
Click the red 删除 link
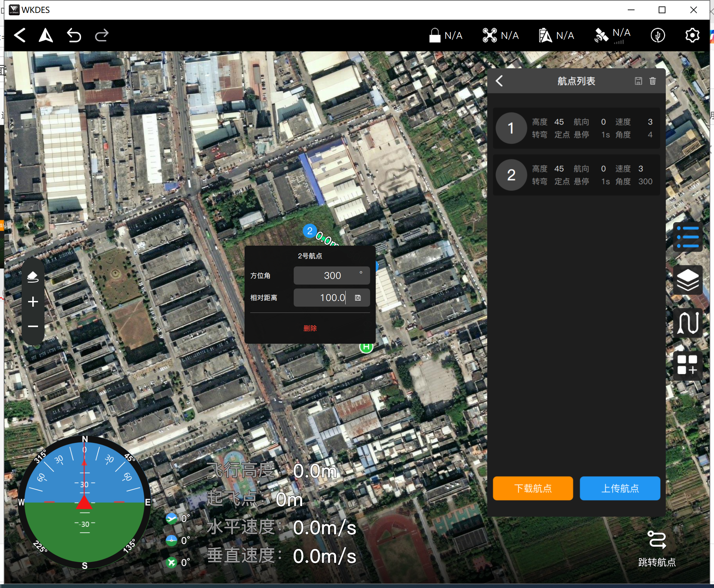(x=310, y=328)
